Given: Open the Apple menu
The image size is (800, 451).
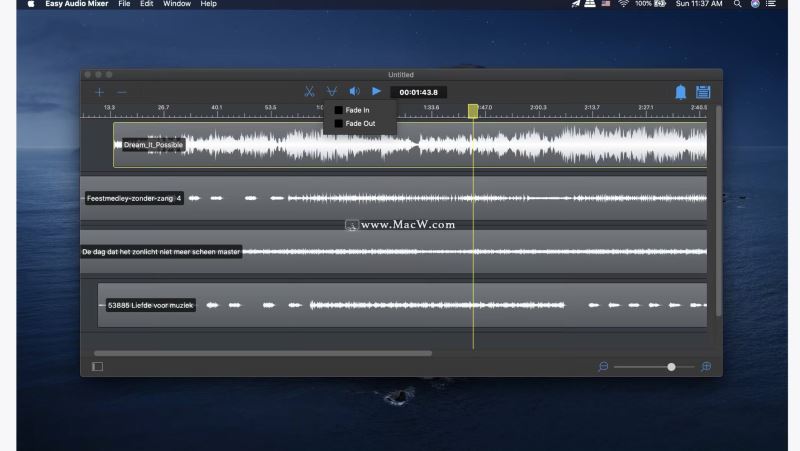Looking at the screenshot, I should [x=31, y=4].
